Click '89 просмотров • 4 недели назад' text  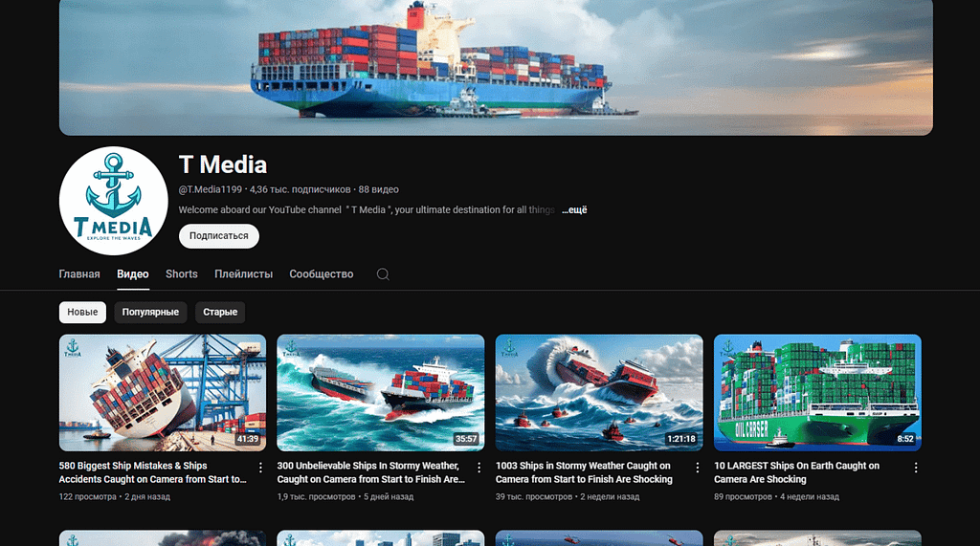click(776, 496)
